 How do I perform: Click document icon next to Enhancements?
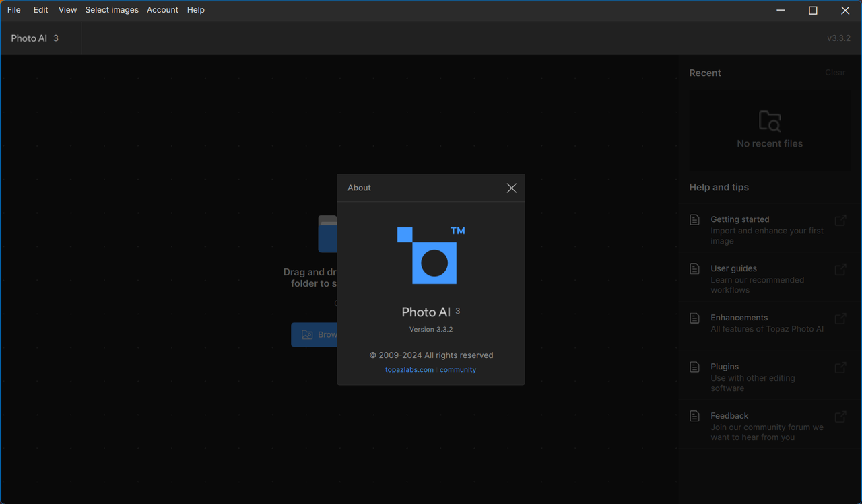pyautogui.click(x=695, y=318)
